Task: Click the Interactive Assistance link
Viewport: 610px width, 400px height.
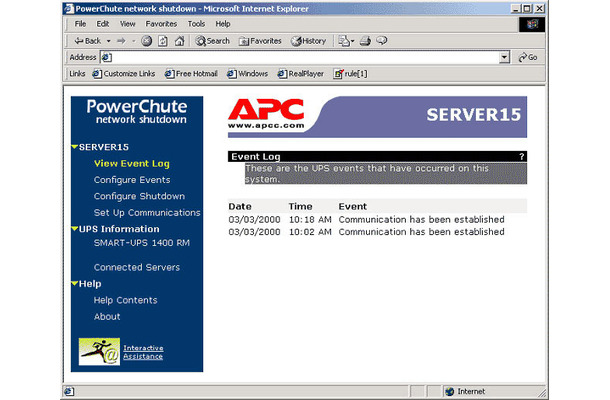Action: [143, 352]
